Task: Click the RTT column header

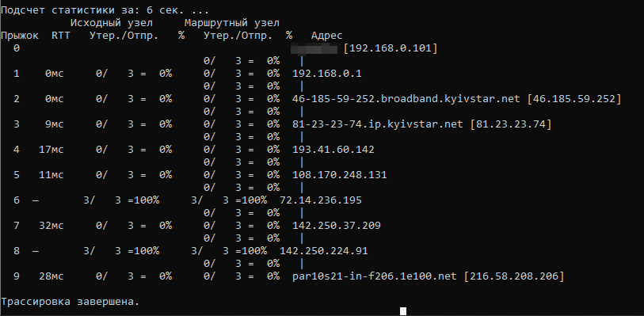Action: click(61, 36)
